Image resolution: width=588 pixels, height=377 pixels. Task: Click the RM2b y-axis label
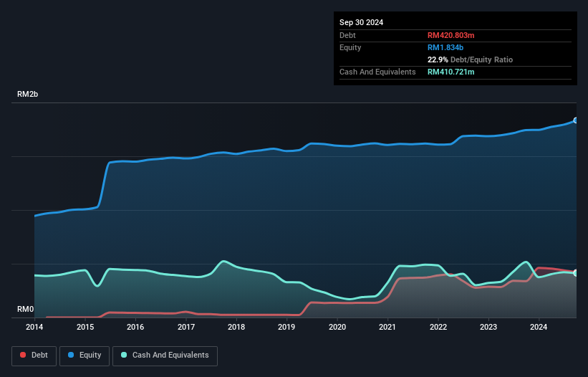coord(27,94)
